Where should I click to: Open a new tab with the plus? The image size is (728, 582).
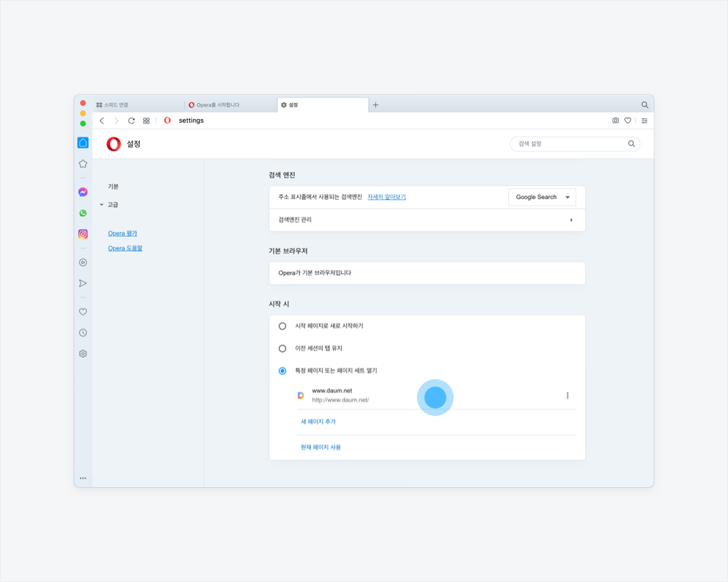point(376,105)
